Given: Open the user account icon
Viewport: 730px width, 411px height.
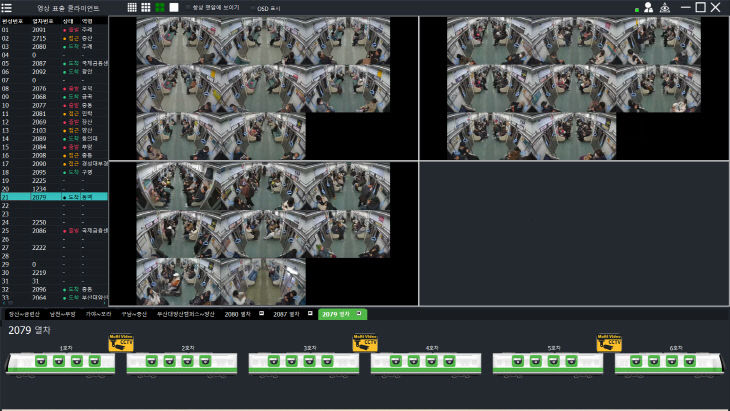Looking at the screenshot, I should (x=648, y=7).
